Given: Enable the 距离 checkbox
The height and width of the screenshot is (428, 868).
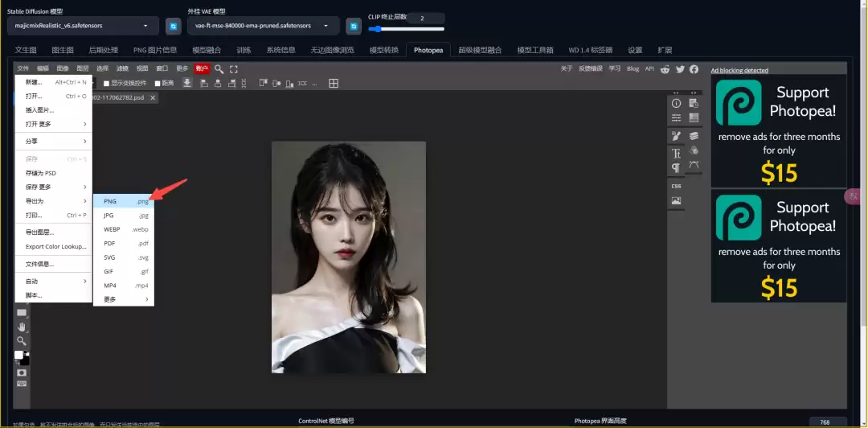Looking at the screenshot, I should click(x=158, y=84).
